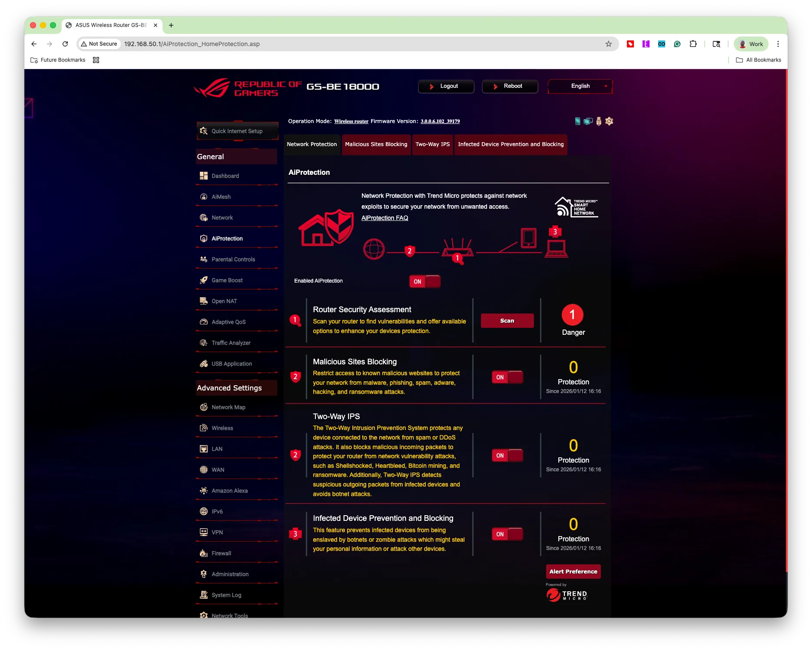Expand the All Bookmarks folder
The width and height of the screenshot is (812, 650).
coord(759,60)
